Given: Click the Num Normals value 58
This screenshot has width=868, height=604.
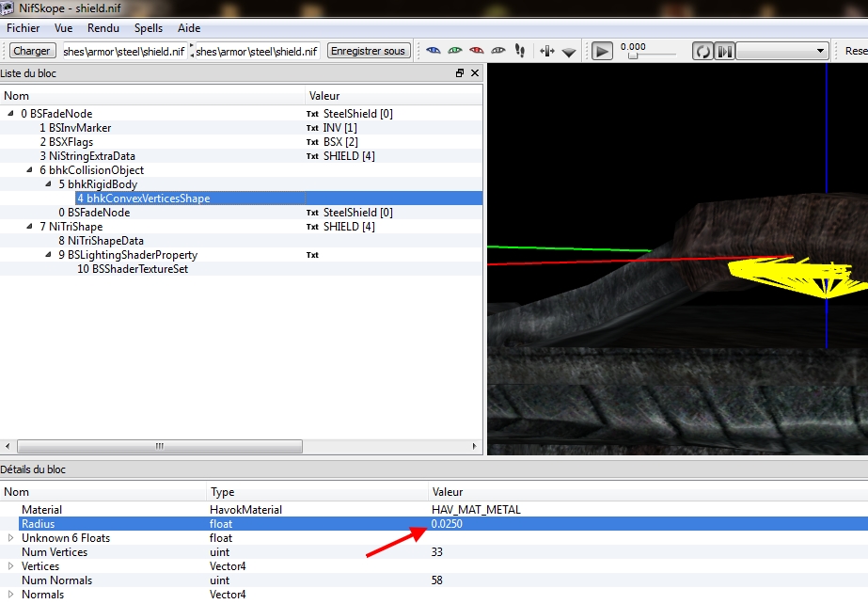Looking at the screenshot, I should coord(436,580).
